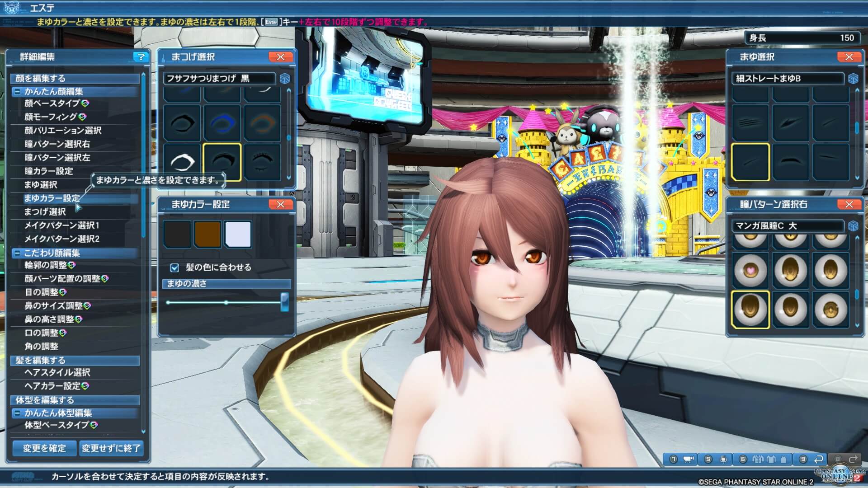
Task: Collapse the かんたん顔編集 section
Action: tap(17, 92)
